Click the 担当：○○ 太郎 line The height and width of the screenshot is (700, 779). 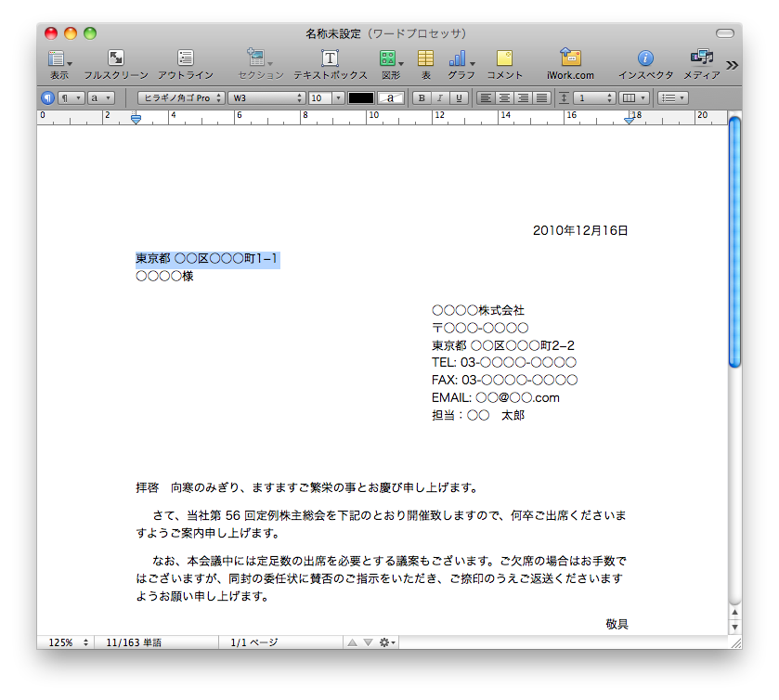click(x=478, y=415)
